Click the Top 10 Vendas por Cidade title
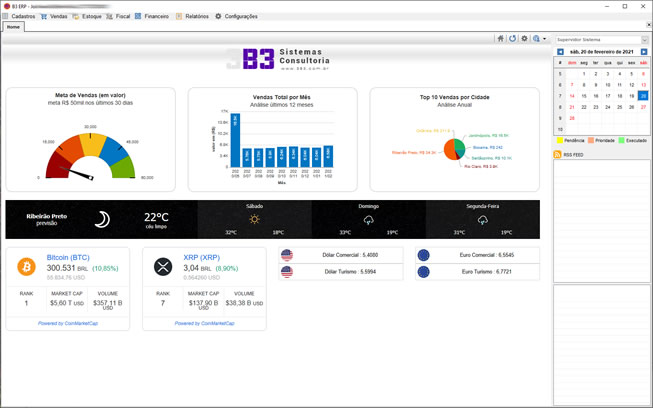Screen dimensions: 653x408 coord(454,97)
